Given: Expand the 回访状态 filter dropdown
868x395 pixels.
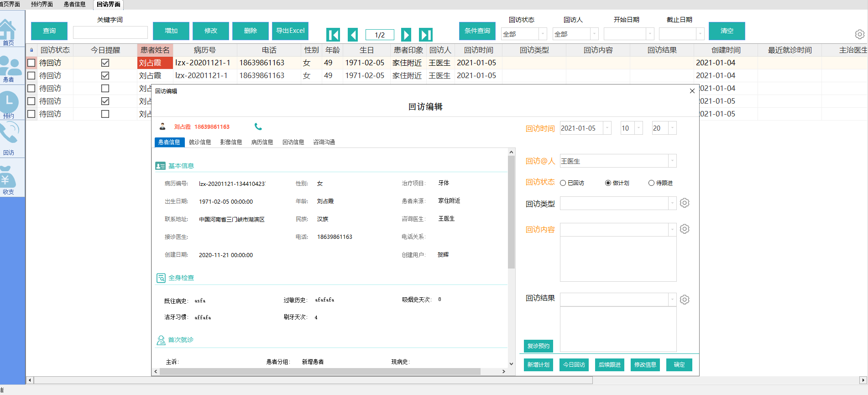Looking at the screenshot, I should point(542,34).
